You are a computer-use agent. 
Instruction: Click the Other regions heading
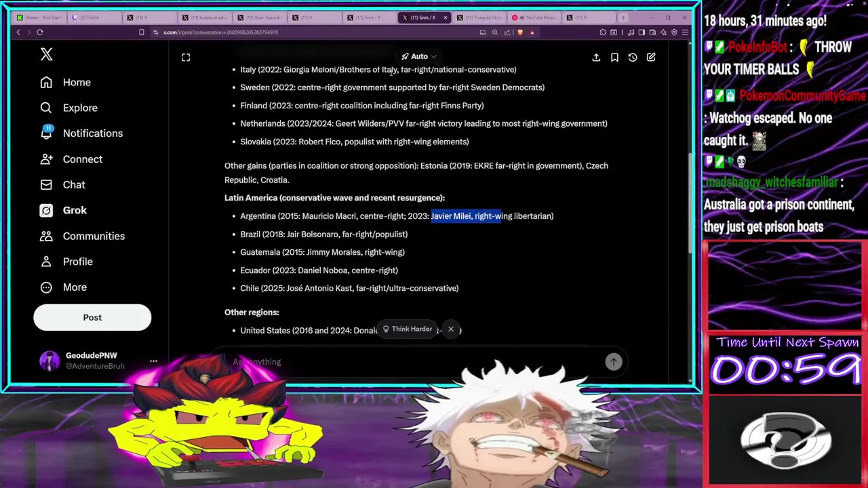[252, 312]
